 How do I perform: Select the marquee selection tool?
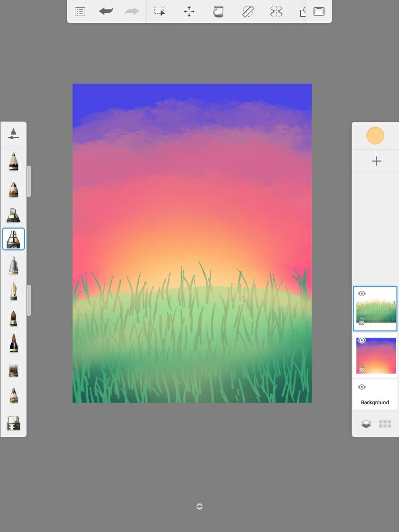[x=160, y=11]
